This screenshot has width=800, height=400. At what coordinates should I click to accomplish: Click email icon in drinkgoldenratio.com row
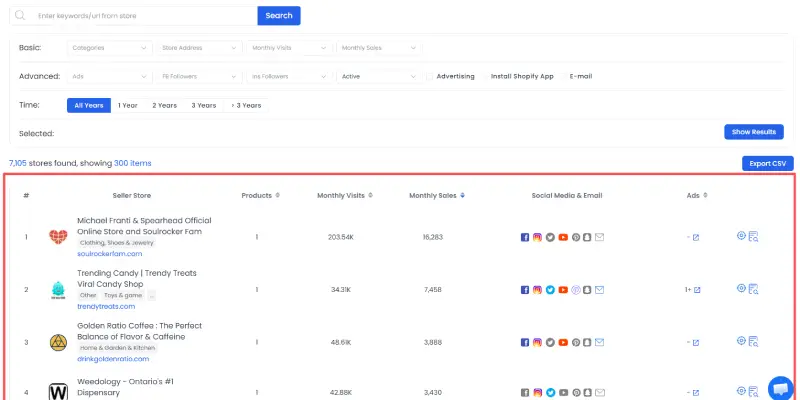pyautogui.click(x=599, y=342)
